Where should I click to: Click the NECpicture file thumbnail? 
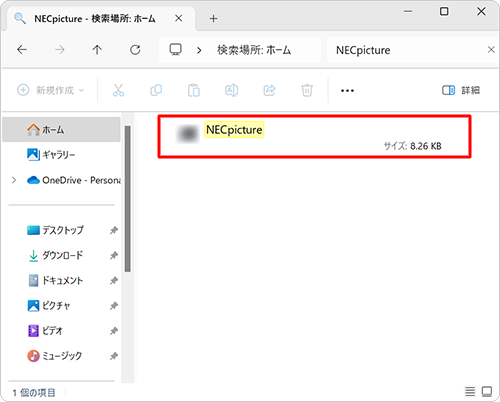coord(188,134)
